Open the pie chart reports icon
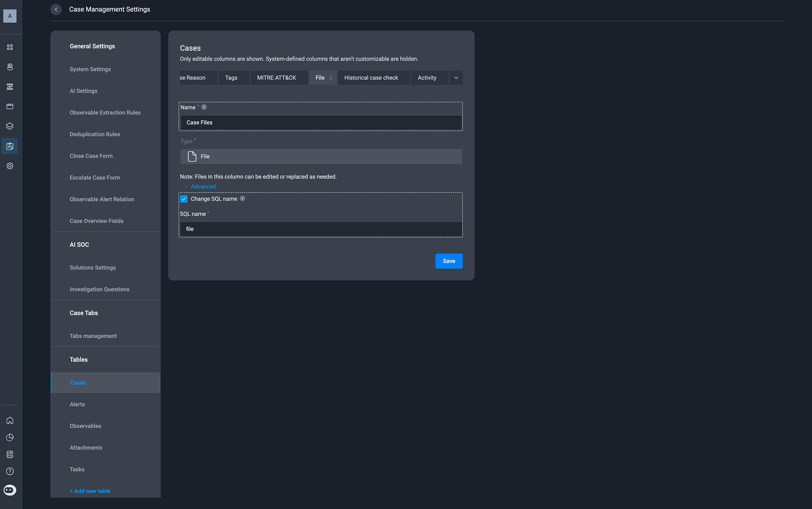812x509 pixels. pos(10,437)
